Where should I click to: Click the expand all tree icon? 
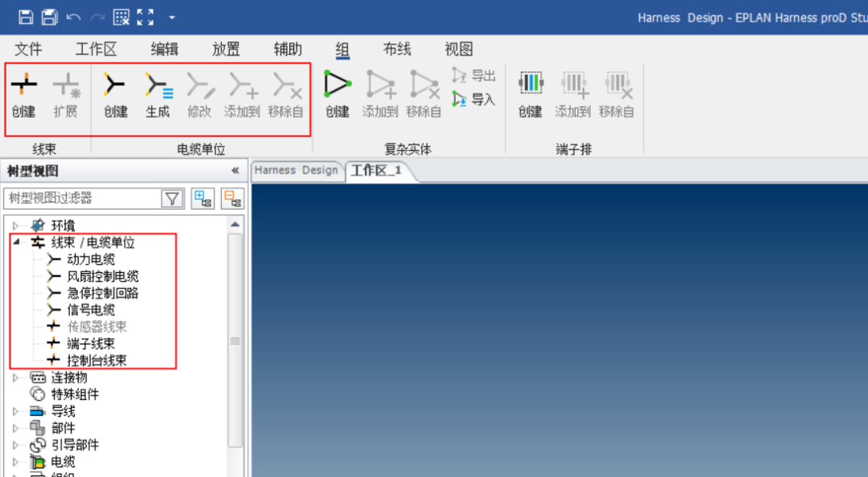(x=203, y=198)
